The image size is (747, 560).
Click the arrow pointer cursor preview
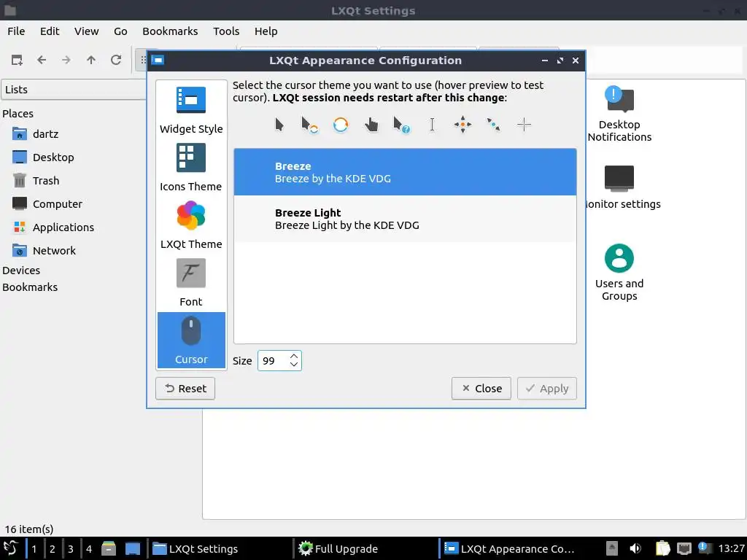click(279, 125)
